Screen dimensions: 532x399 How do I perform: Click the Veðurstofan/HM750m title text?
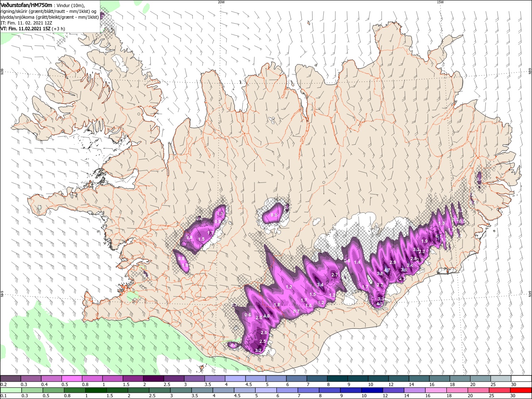tap(27, 5)
